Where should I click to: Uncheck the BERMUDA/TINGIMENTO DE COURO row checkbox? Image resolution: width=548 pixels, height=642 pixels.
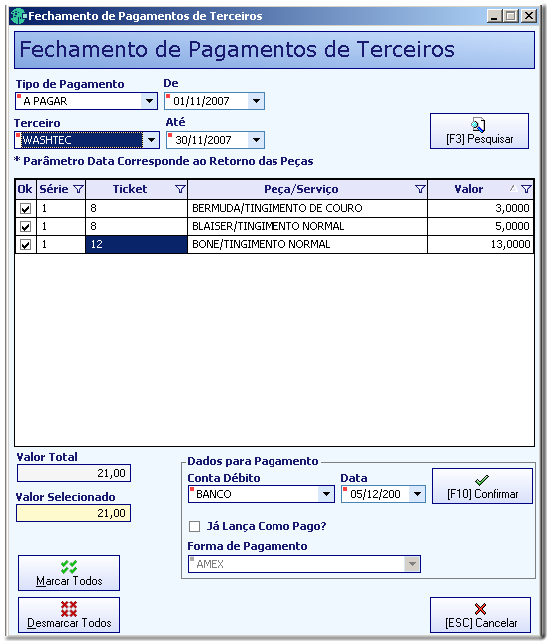click(25, 209)
